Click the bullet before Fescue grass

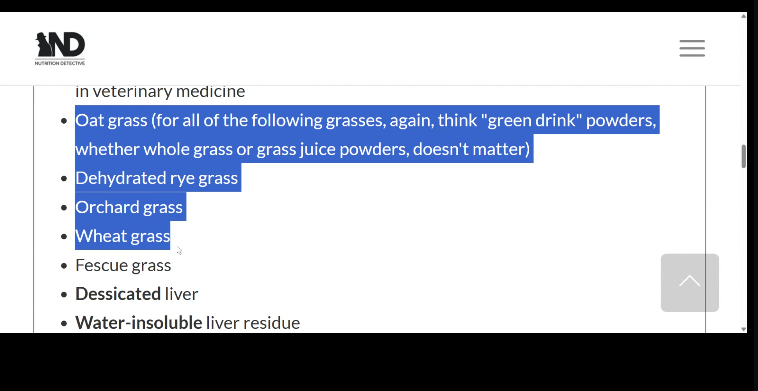(64, 266)
